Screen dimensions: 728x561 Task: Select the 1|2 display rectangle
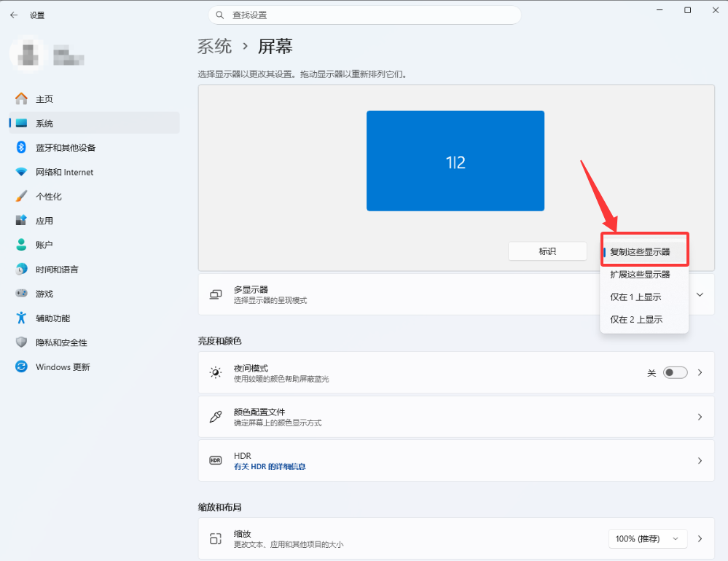click(x=455, y=160)
